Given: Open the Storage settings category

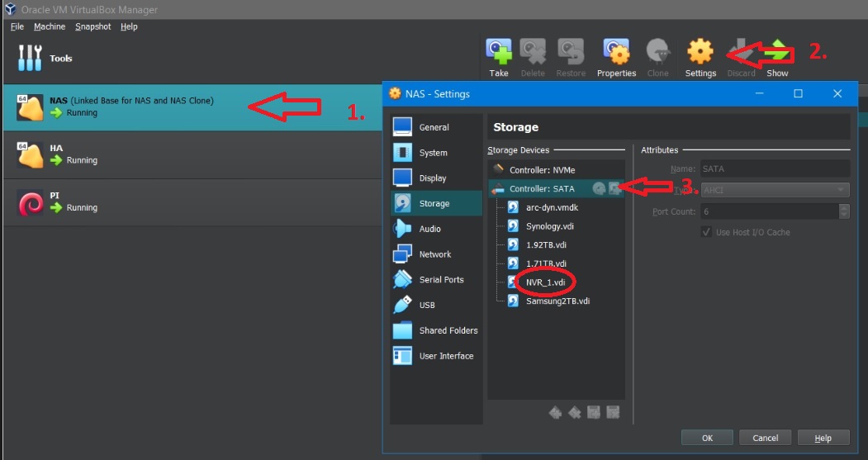Looking at the screenshot, I should click(436, 204).
